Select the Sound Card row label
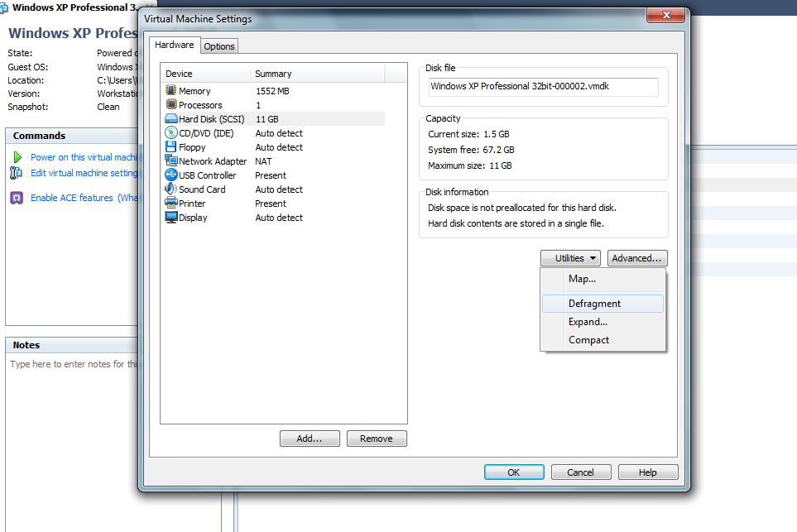 click(202, 189)
